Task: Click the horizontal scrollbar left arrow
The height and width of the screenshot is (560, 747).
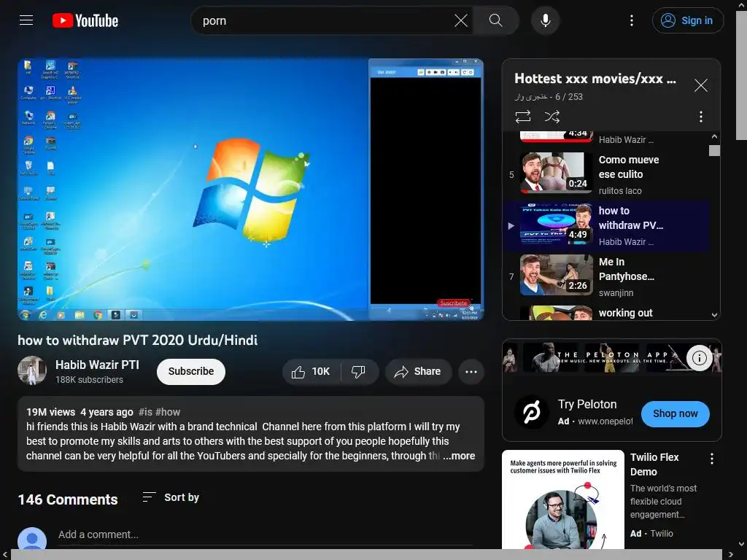Action: (x=5, y=555)
